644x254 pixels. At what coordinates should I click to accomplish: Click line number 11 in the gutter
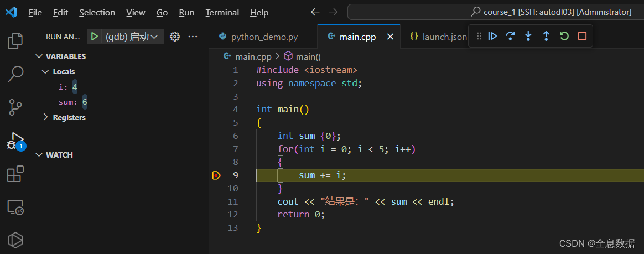[233, 202]
